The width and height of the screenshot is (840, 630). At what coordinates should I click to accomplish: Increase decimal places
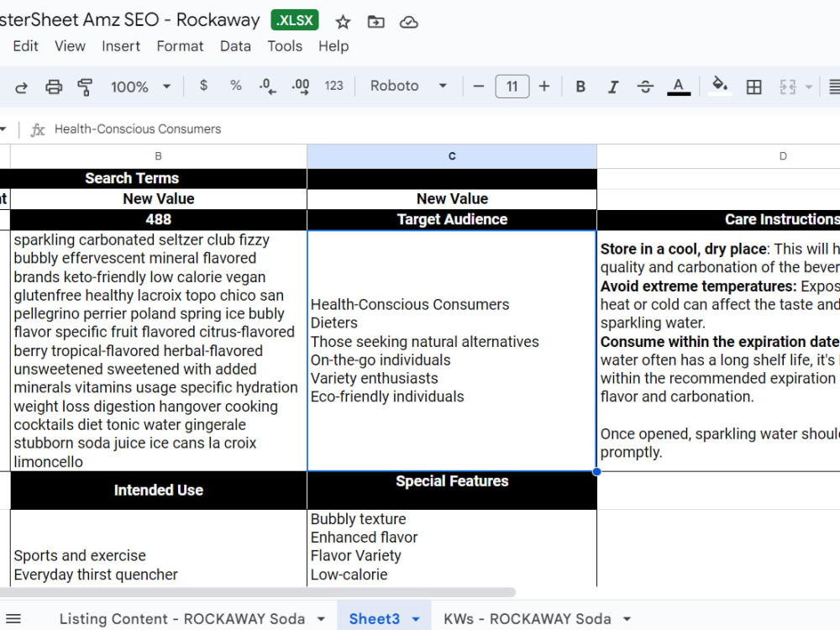(301, 87)
